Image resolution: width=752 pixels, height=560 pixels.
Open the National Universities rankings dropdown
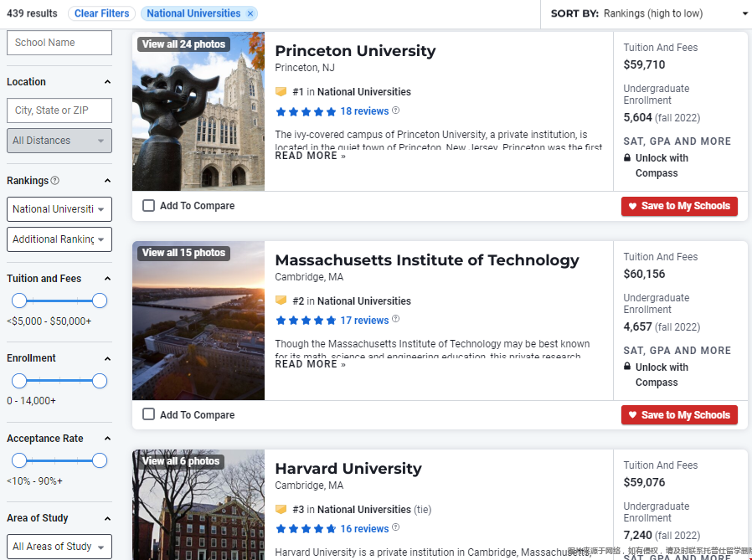59,209
